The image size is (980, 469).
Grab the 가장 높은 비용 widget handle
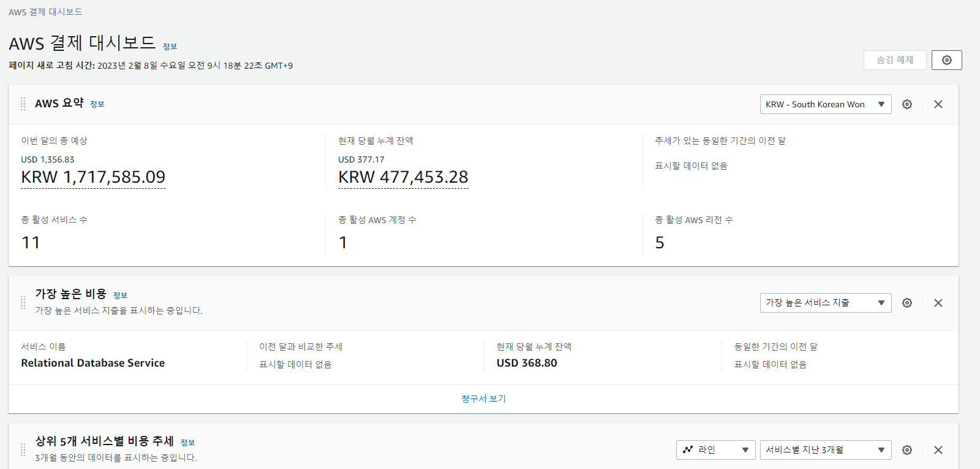tap(23, 303)
